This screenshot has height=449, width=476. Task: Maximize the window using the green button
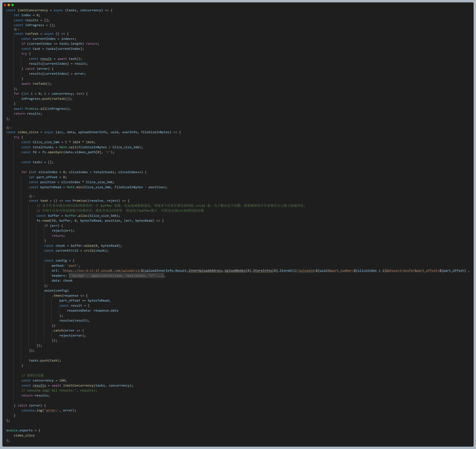(13, 5)
